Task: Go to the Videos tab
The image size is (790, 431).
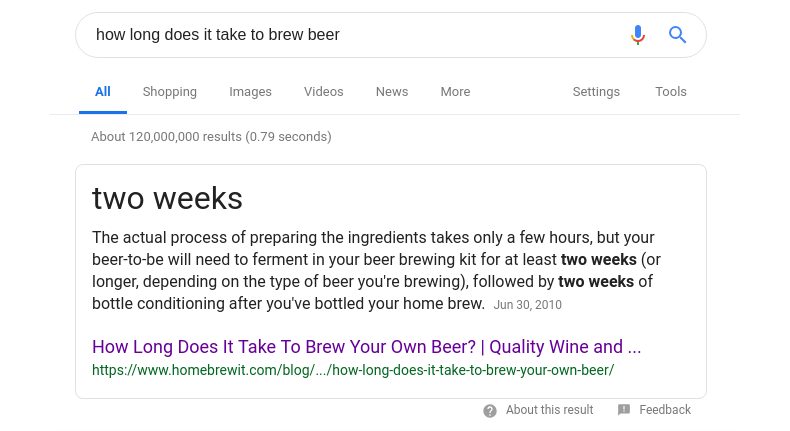Action: tap(324, 92)
